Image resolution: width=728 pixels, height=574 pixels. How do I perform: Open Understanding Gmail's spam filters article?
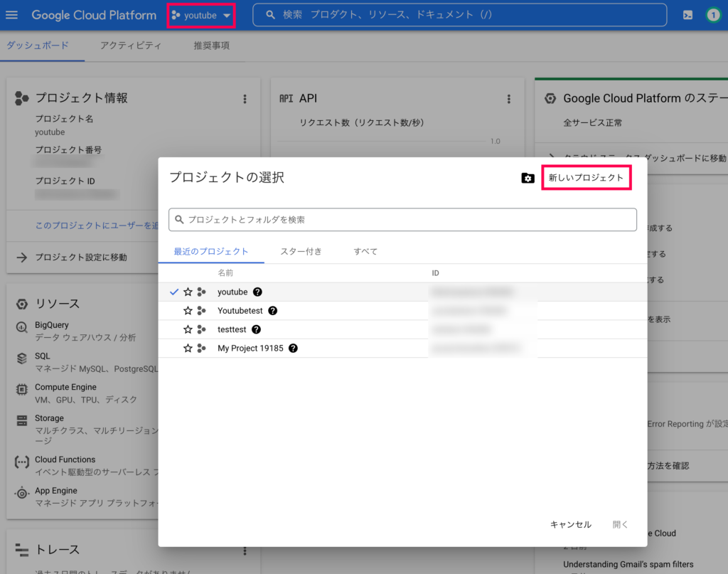click(x=628, y=564)
